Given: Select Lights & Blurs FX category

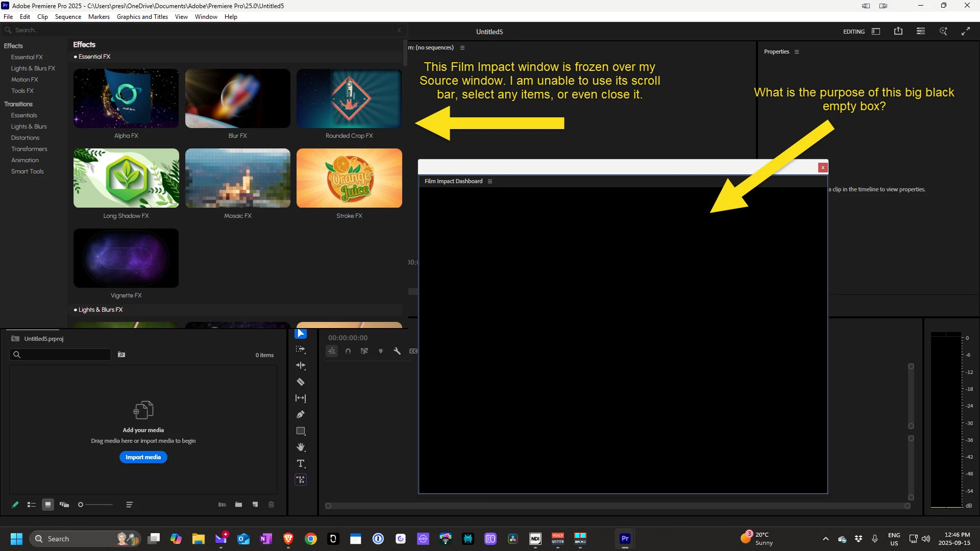Looking at the screenshot, I should coord(33,68).
